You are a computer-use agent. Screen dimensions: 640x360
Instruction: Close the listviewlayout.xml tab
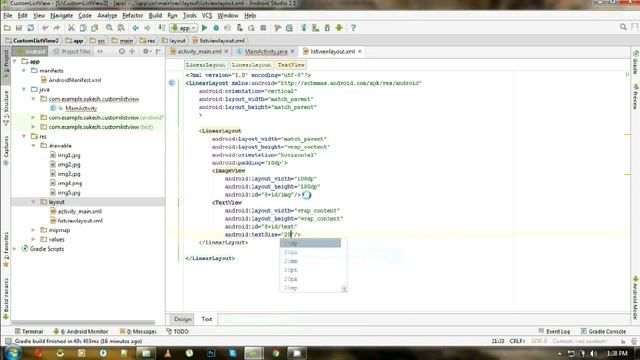tap(360, 51)
